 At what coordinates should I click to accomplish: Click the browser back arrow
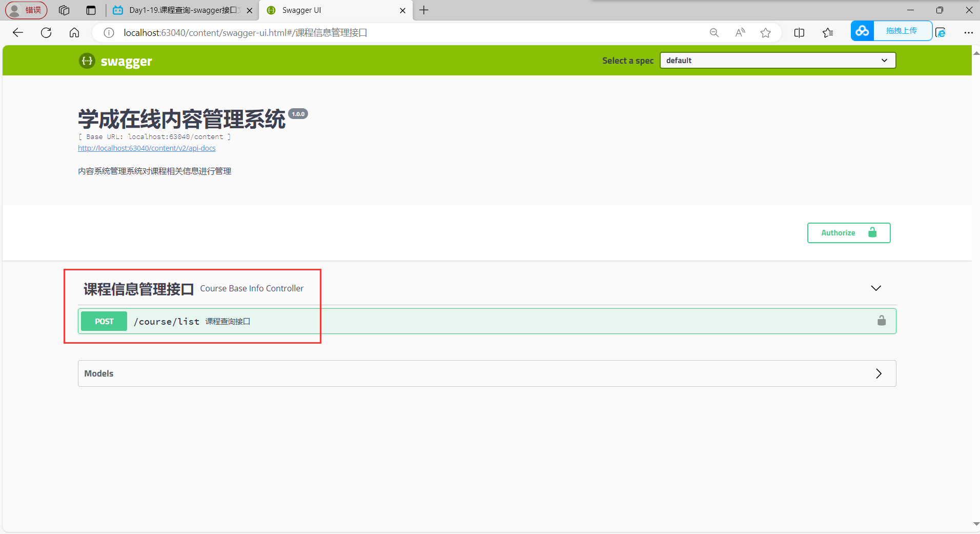(18, 33)
